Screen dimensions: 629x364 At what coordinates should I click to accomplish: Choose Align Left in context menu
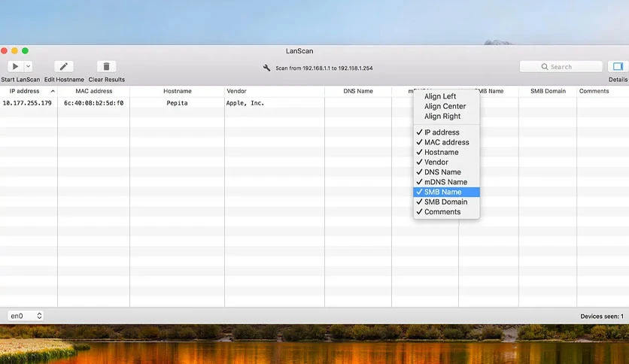point(446,96)
